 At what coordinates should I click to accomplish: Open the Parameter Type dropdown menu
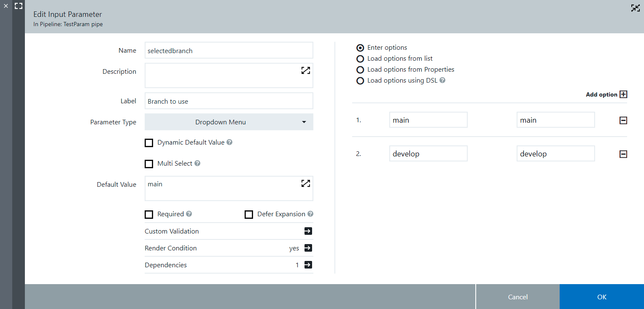click(x=229, y=122)
